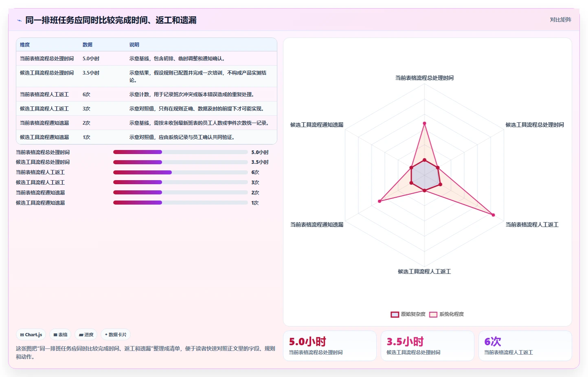588x377 pixels.
Task: Click table cell 2次
Action: [x=86, y=123]
